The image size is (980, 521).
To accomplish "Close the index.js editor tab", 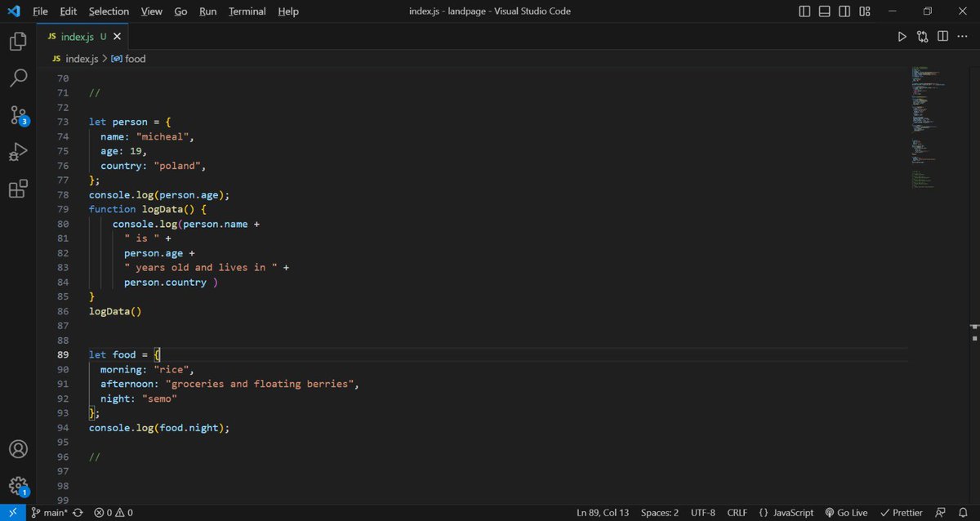I will point(116,37).
